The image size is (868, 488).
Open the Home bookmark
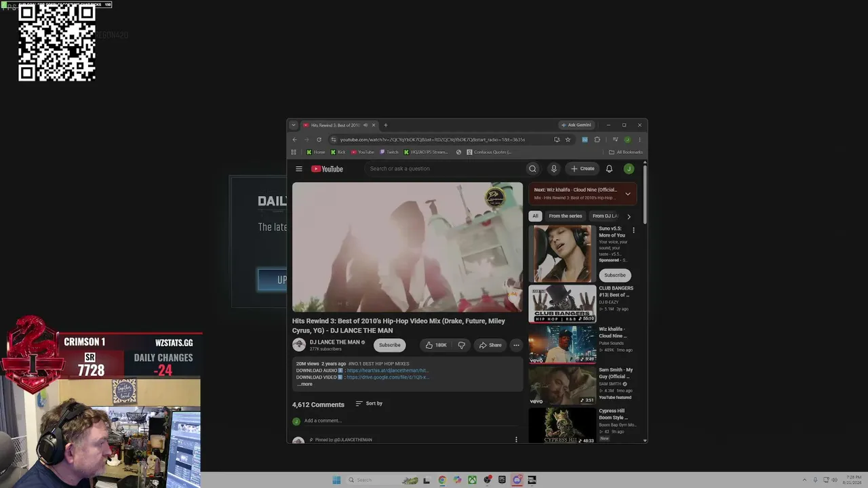click(x=316, y=152)
